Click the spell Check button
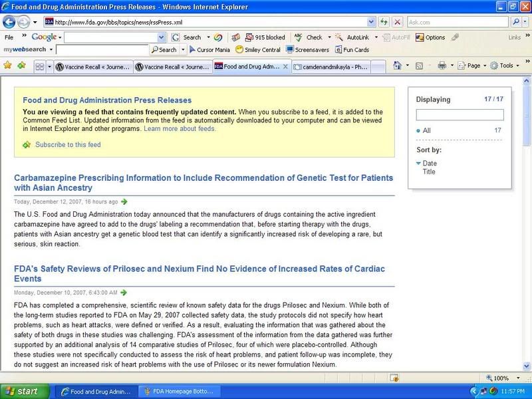This screenshot has width=532, height=399. [309, 37]
